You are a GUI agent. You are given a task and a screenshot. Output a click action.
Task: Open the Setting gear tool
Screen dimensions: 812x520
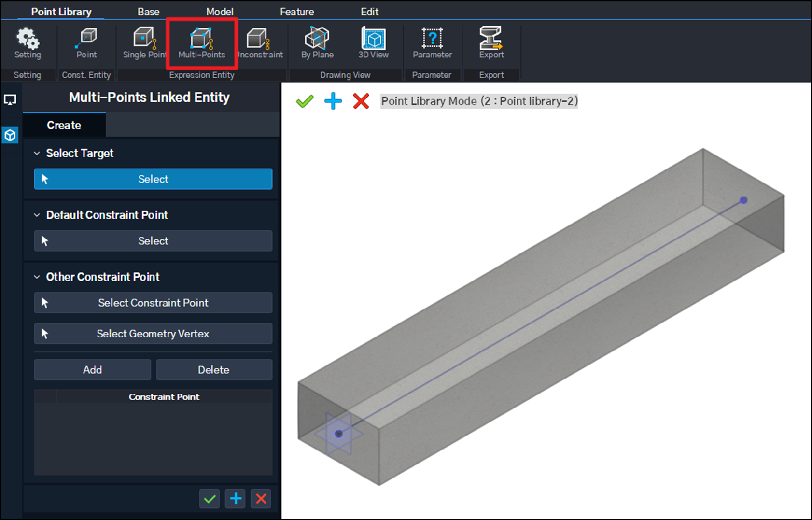28,42
